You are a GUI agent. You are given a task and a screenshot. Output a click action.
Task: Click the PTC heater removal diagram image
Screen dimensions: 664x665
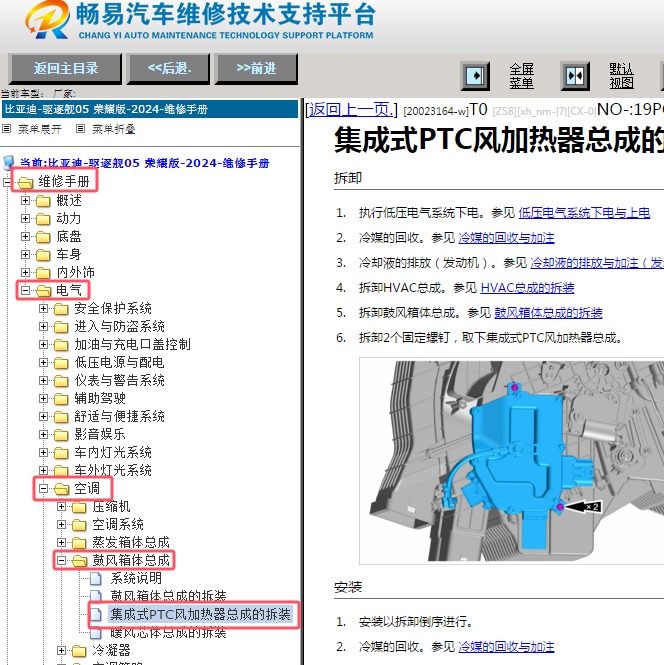511,461
